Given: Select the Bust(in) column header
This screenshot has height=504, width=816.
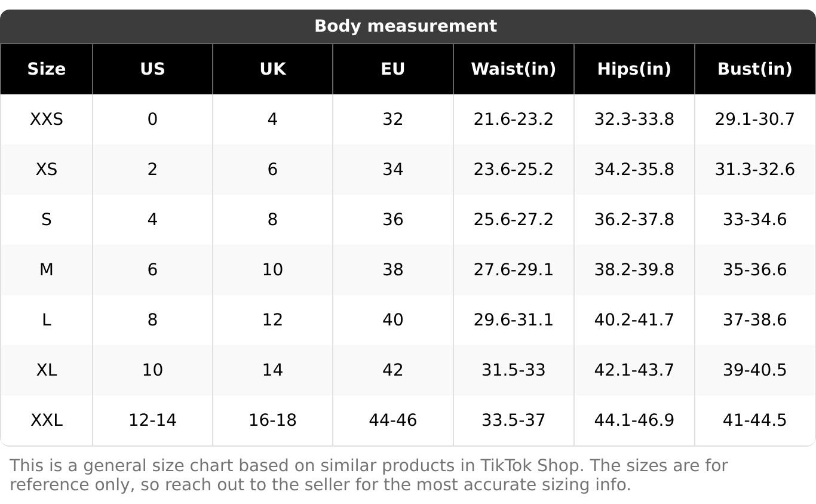Looking at the screenshot, I should 754,69.
